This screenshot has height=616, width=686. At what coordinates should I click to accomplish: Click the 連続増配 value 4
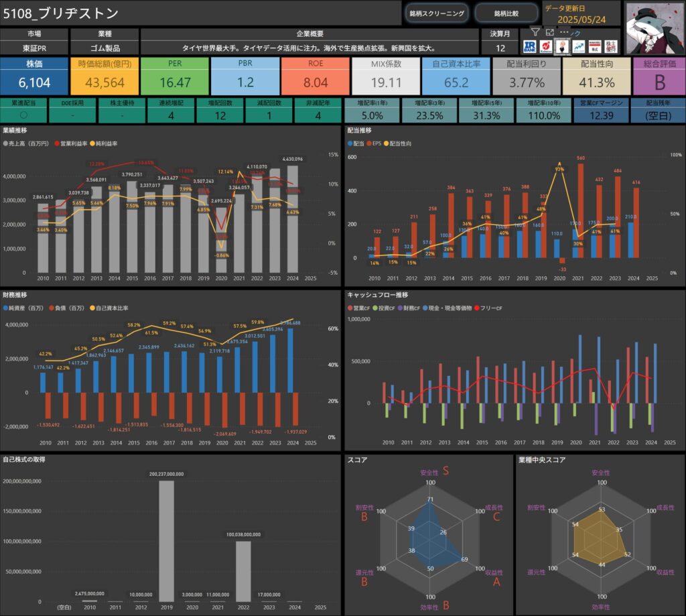click(x=171, y=115)
